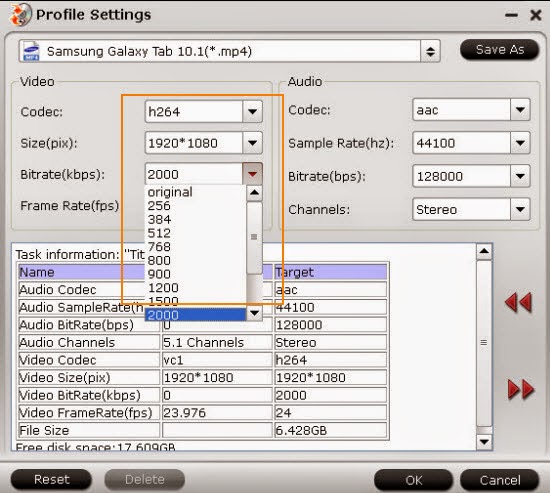Screen dimensions: 550x493
Task: Expand the Audio Bitrate(bps) dropdown arrow
Action: [x=520, y=176]
